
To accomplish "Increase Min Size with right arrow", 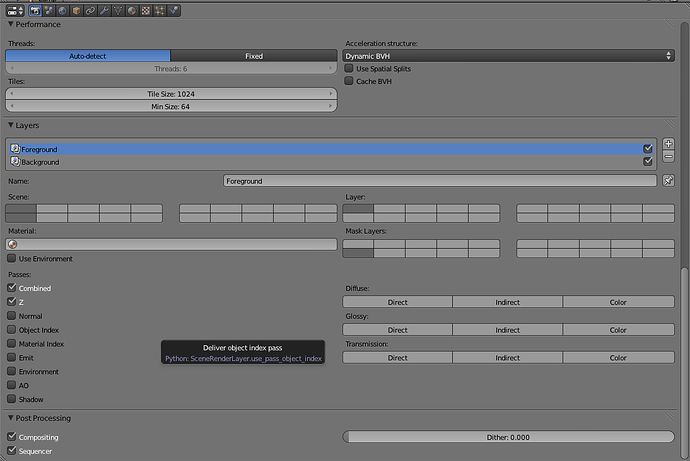I will click(330, 106).
